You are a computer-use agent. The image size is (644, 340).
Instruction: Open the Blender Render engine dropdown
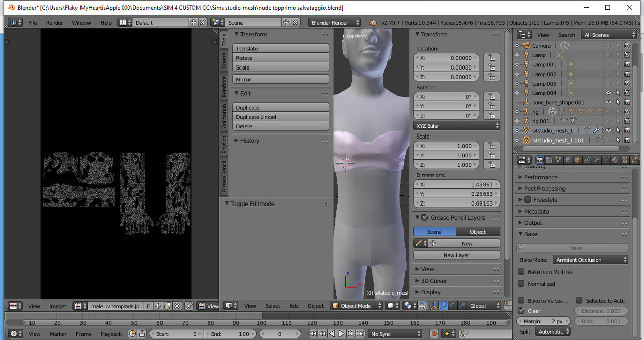335,23
